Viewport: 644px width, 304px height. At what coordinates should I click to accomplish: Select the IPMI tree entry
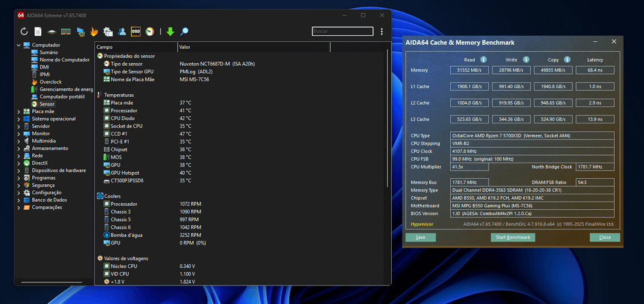45,75
